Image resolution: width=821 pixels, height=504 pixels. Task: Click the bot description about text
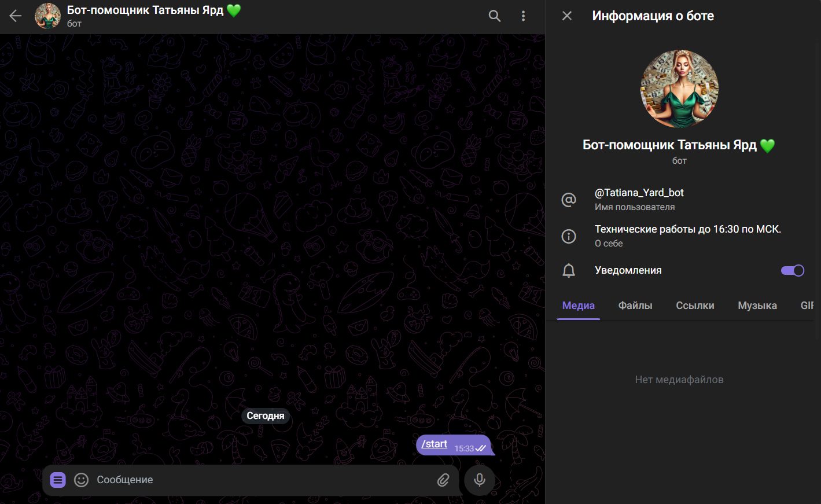click(687, 229)
